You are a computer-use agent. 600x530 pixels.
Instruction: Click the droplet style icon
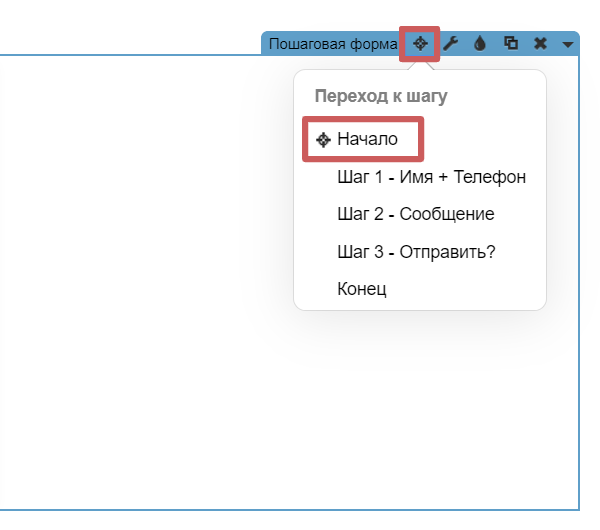(480, 44)
